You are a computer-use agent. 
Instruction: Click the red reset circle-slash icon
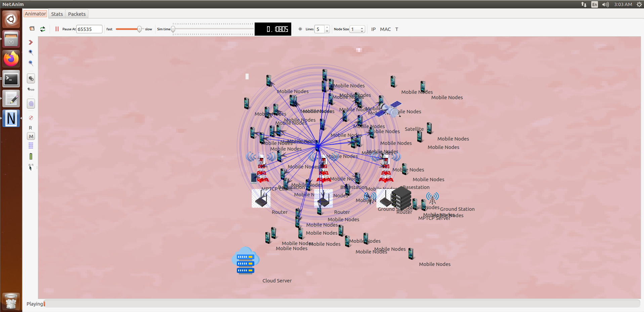point(31,118)
